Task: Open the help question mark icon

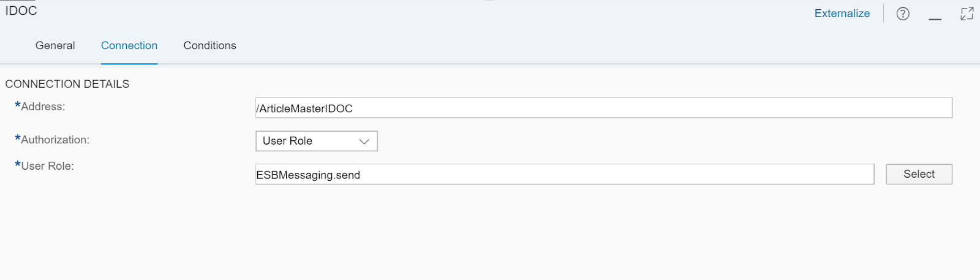Action: click(x=903, y=13)
